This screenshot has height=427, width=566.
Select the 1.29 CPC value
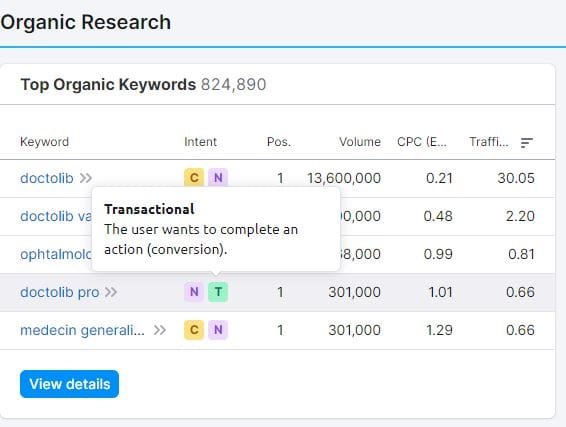point(439,330)
